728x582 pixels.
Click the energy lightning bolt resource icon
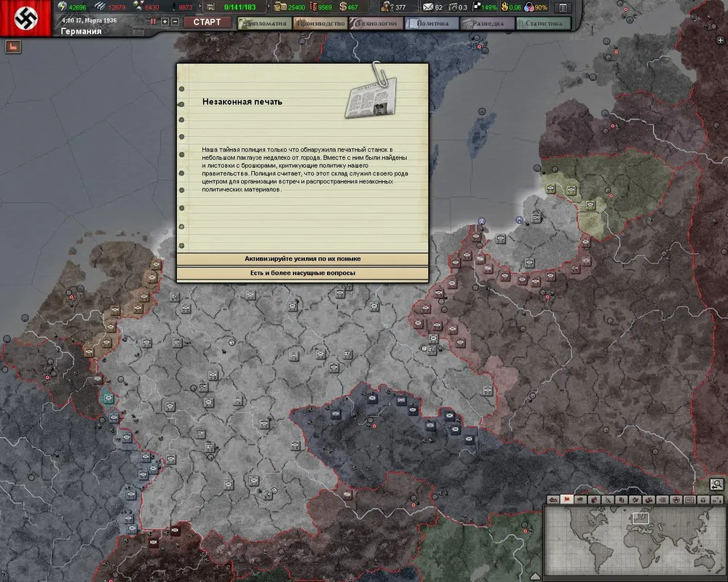[x=62, y=7]
